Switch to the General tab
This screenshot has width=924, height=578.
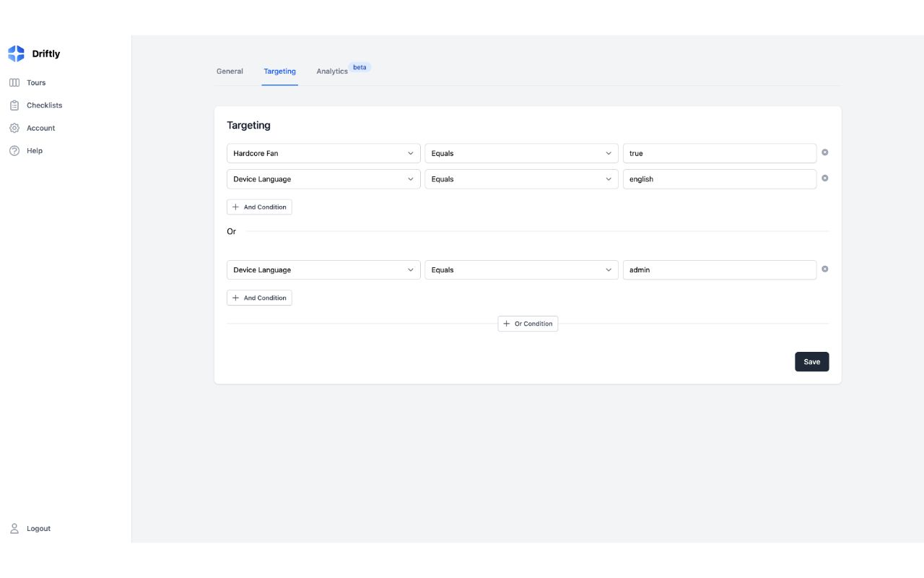[x=230, y=72]
